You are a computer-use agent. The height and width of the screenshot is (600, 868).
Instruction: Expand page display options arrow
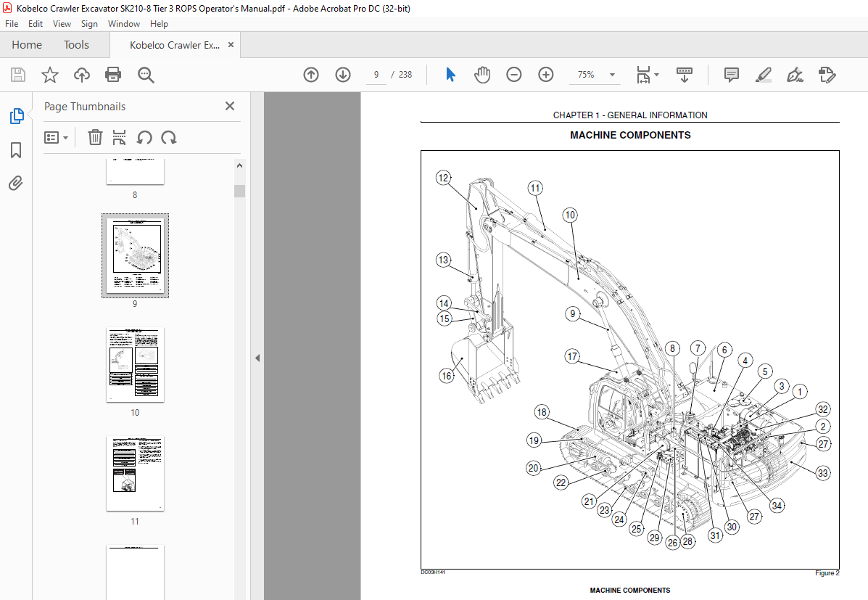click(x=656, y=75)
